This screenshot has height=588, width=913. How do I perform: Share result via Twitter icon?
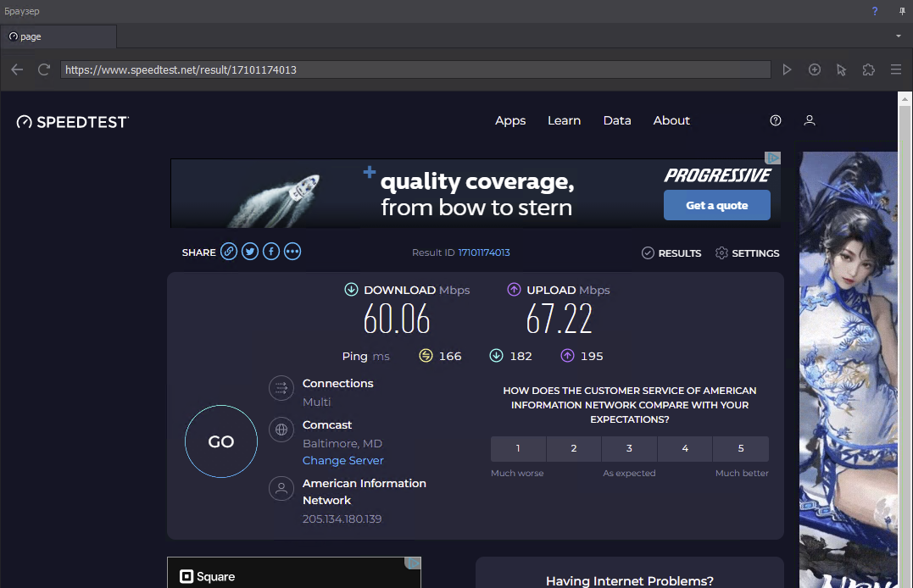point(250,252)
